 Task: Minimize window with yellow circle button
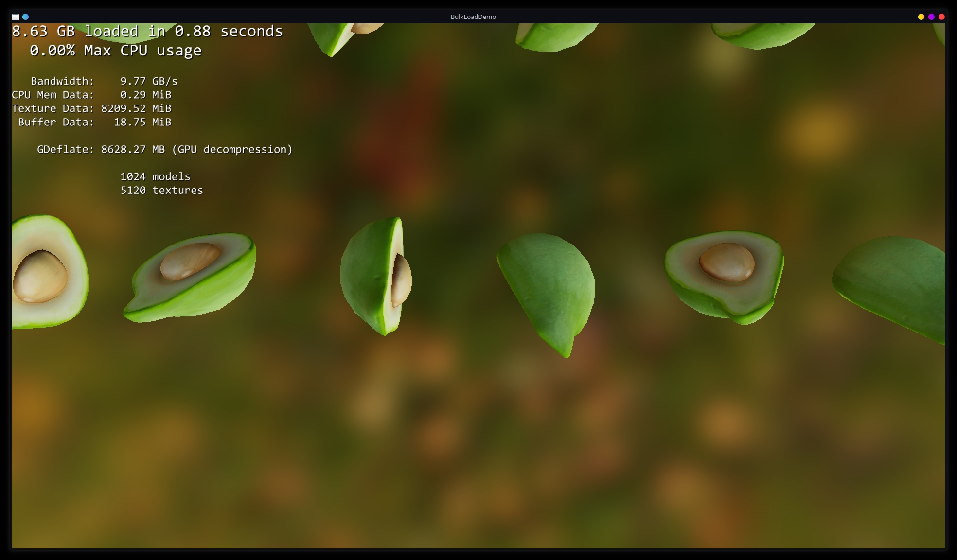921,17
